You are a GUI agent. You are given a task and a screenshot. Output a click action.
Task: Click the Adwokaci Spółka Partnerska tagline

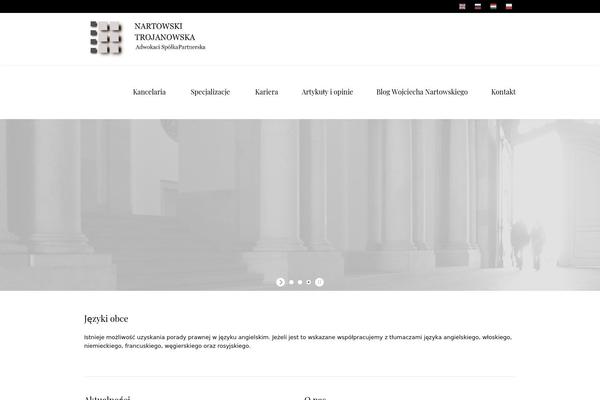click(170, 47)
